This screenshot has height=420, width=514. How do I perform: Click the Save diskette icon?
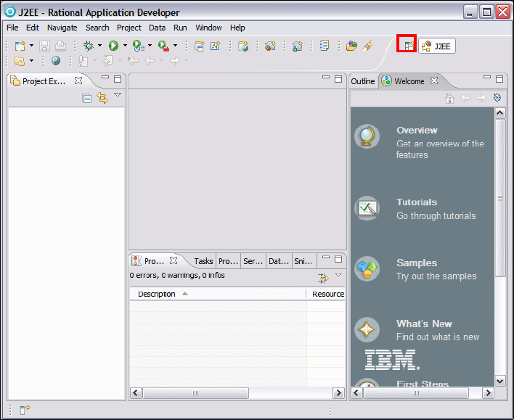click(x=44, y=46)
